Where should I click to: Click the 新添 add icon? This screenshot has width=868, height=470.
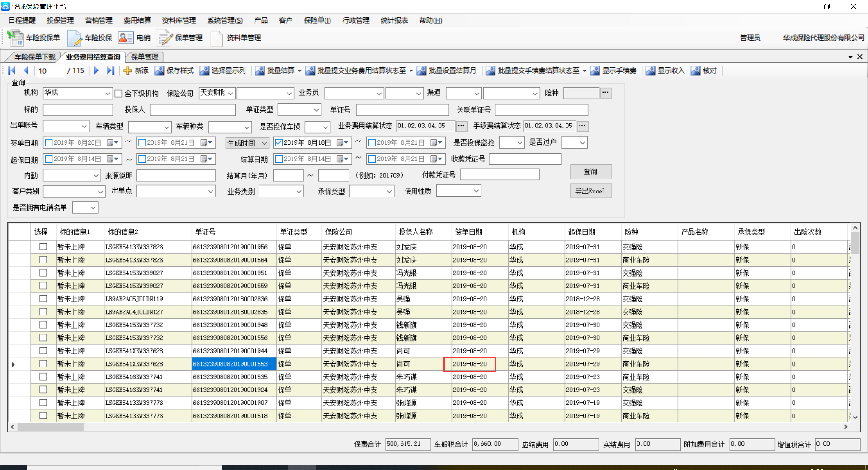tap(128, 70)
